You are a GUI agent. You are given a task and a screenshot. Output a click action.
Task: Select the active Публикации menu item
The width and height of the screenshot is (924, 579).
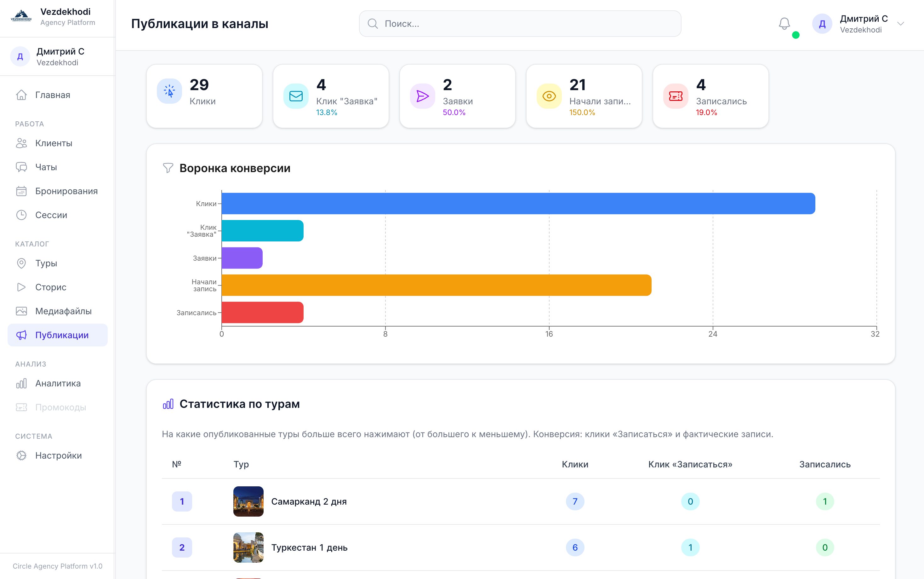coord(57,335)
